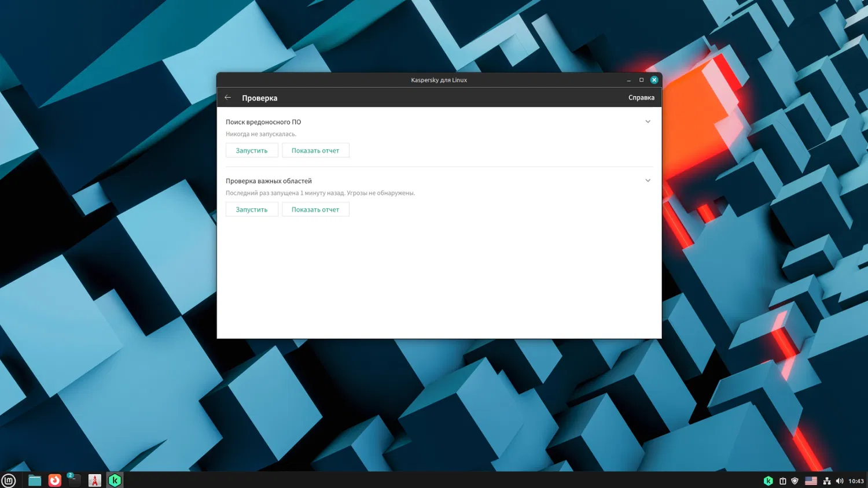868x488 pixels.
Task: Open the Справка help link
Action: [x=641, y=98]
